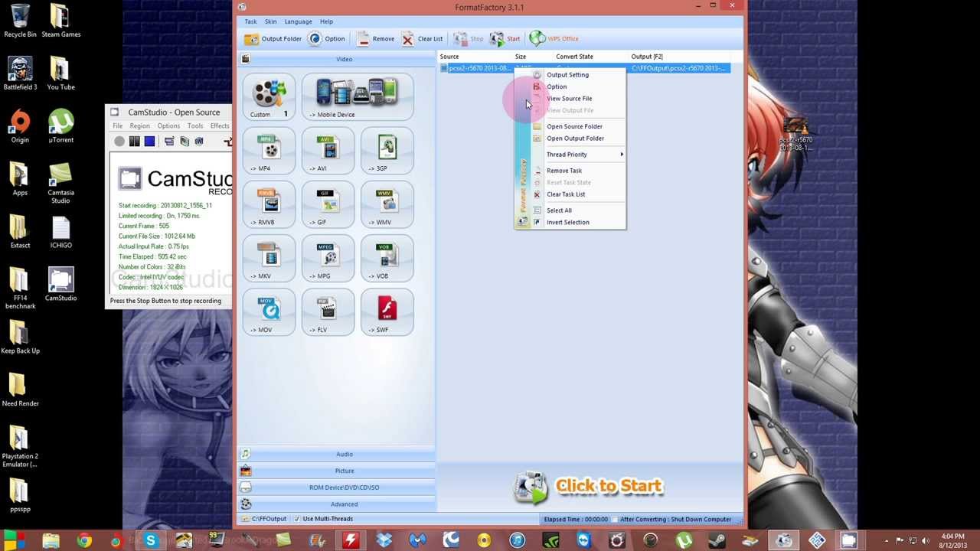The width and height of the screenshot is (980, 551).
Task: Open WPS Office from the toolbar
Action: (x=554, y=38)
